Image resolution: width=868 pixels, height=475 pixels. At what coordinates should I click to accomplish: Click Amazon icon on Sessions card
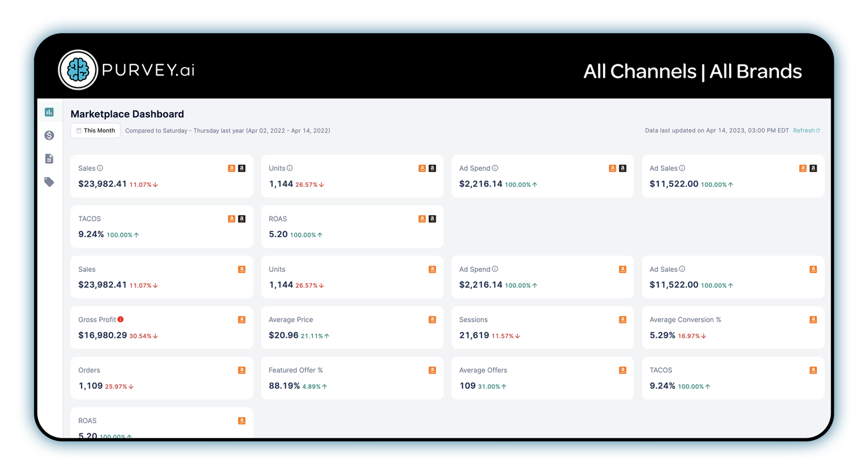click(x=623, y=319)
